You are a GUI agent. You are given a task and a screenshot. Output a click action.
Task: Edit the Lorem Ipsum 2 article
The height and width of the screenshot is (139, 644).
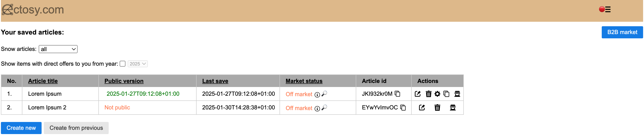tap(422, 108)
